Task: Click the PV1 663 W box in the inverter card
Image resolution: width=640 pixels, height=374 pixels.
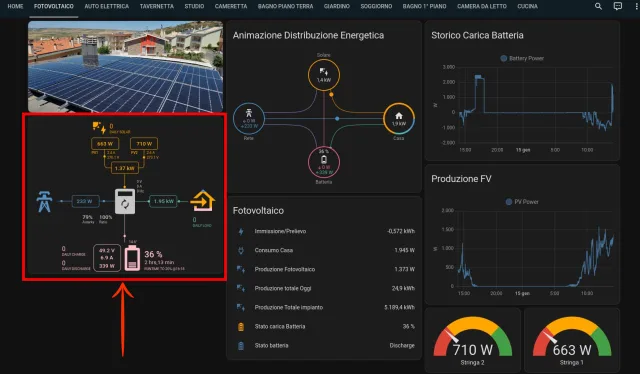Action: (105, 144)
